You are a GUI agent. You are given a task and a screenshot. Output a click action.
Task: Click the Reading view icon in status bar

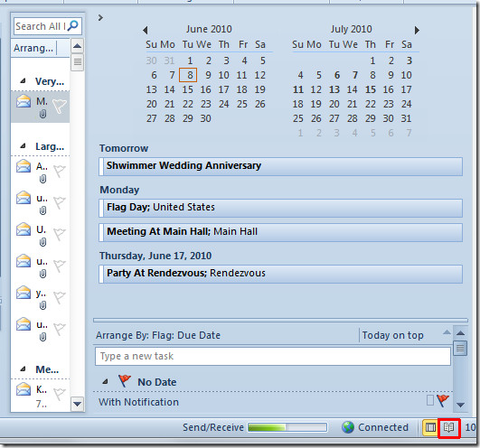[448, 427]
